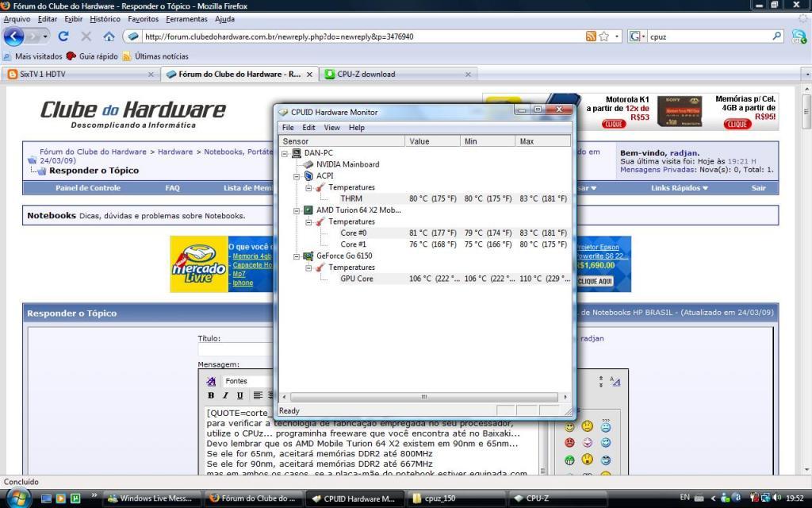Select the Core #0 temperature row
This screenshot has height=508, width=812.
coord(425,233)
